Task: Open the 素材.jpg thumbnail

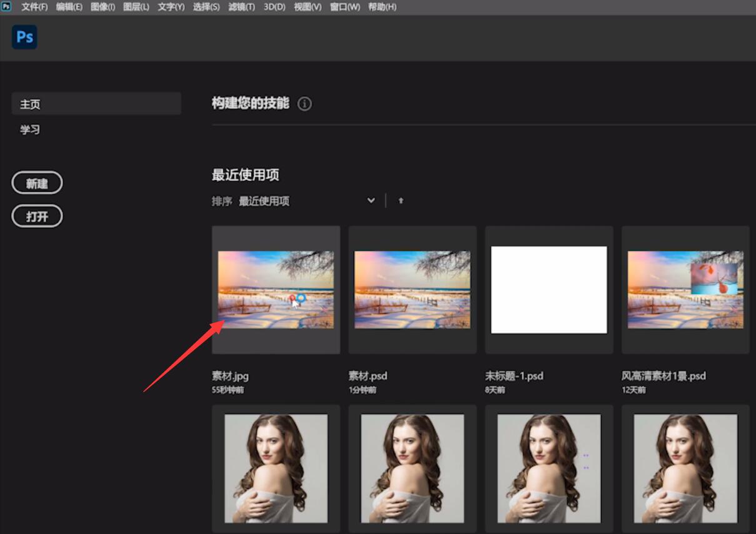Action: [x=276, y=290]
